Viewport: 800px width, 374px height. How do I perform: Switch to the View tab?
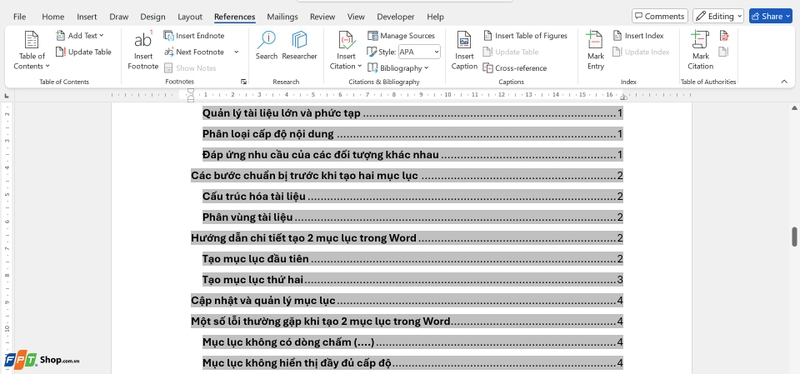pyautogui.click(x=356, y=17)
